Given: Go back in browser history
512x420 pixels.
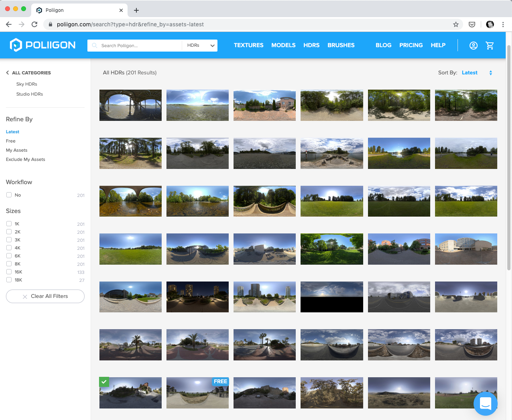Looking at the screenshot, I should 9,24.
